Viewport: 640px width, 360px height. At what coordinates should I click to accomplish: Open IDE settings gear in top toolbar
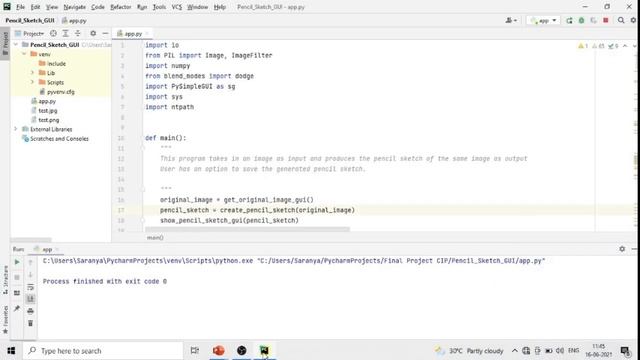click(633, 20)
